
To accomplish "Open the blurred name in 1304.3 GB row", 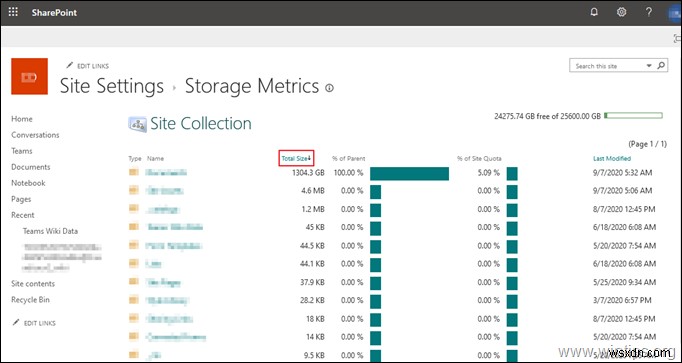I will (x=166, y=173).
